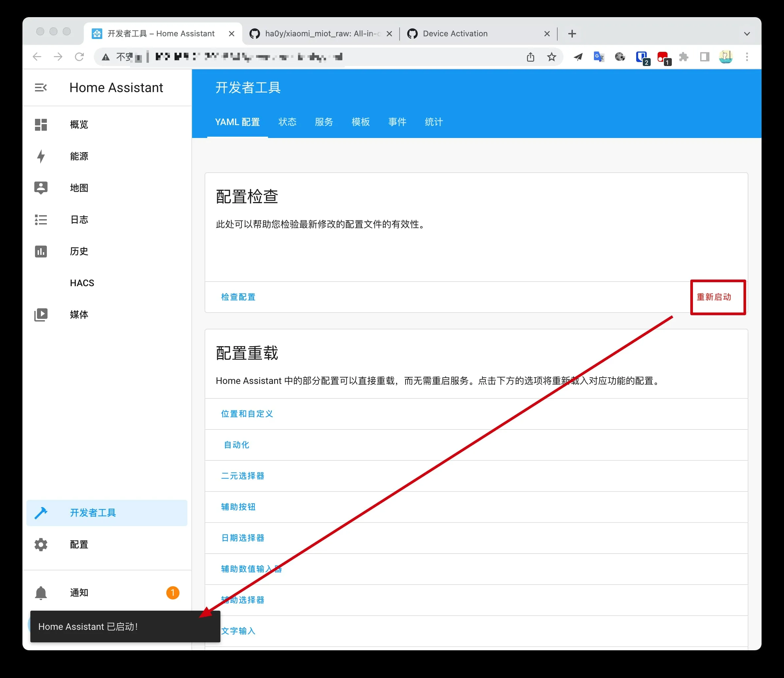
Task: Click the red 重新启动 button
Action: coord(714,297)
